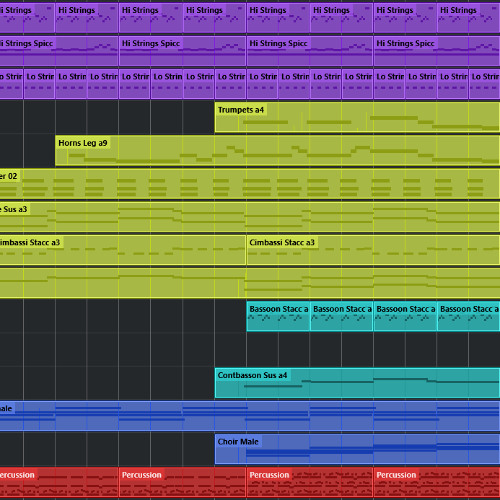Click the Contbasson Sus a4 clip
The height and width of the screenshot is (500, 500).
tap(357, 383)
